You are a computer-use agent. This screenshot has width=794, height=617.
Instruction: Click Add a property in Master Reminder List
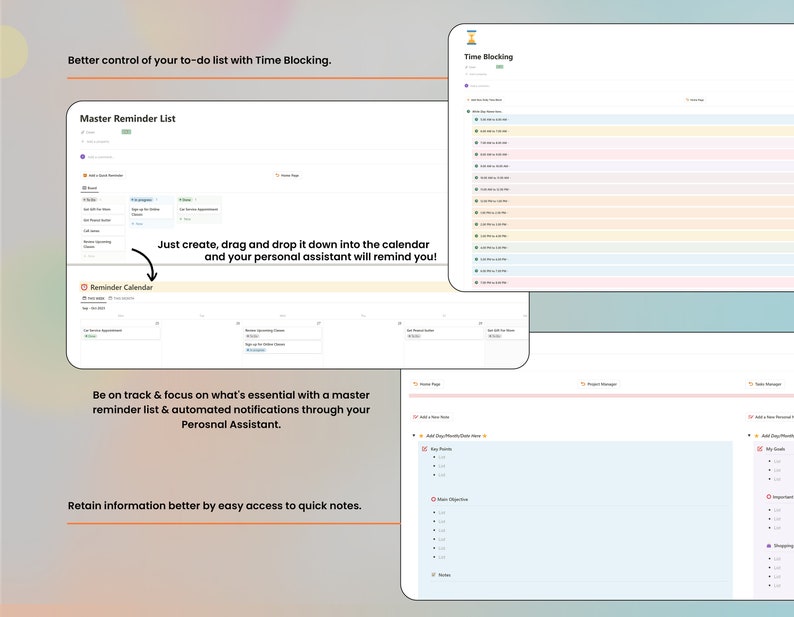tap(95, 141)
